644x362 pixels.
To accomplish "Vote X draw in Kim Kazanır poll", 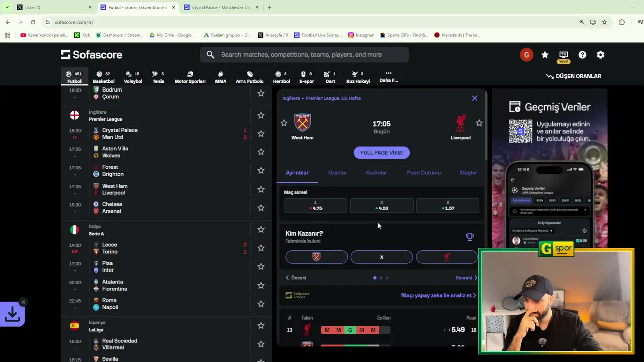I will 381,257.
